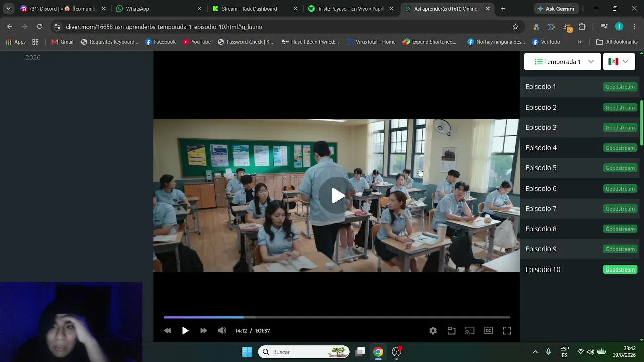Switch to the WhatsApp tab
Image resolution: width=644 pixels, height=362 pixels.
tap(158, 9)
